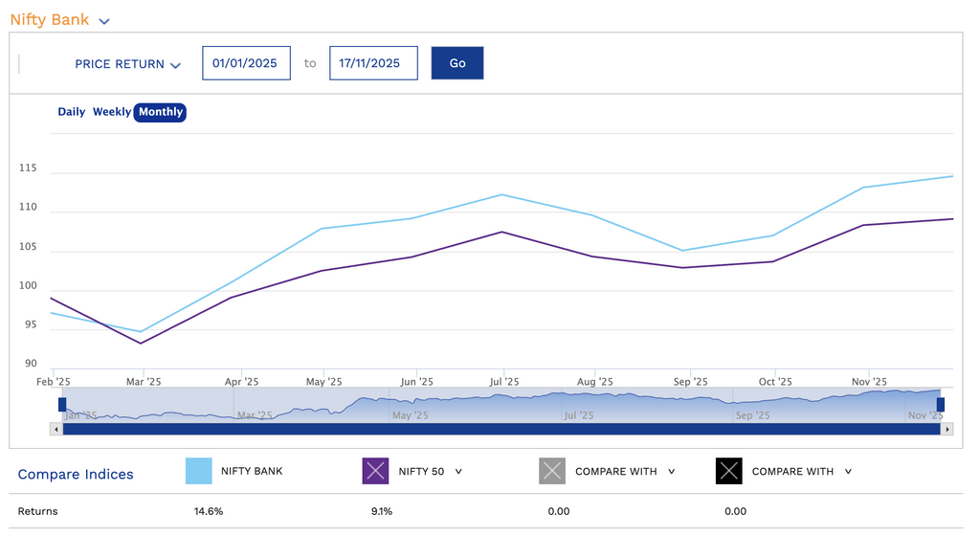The image size is (980, 536).
Task: Expand the PRICE RETURN dropdown
Action: click(128, 64)
